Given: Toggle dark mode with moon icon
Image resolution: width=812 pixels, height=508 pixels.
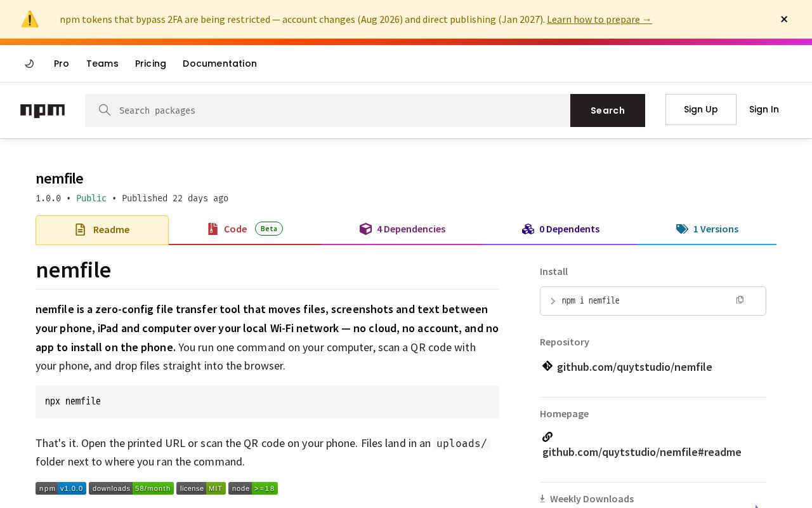Looking at the screenshot, I should click(x=29, y=63).
